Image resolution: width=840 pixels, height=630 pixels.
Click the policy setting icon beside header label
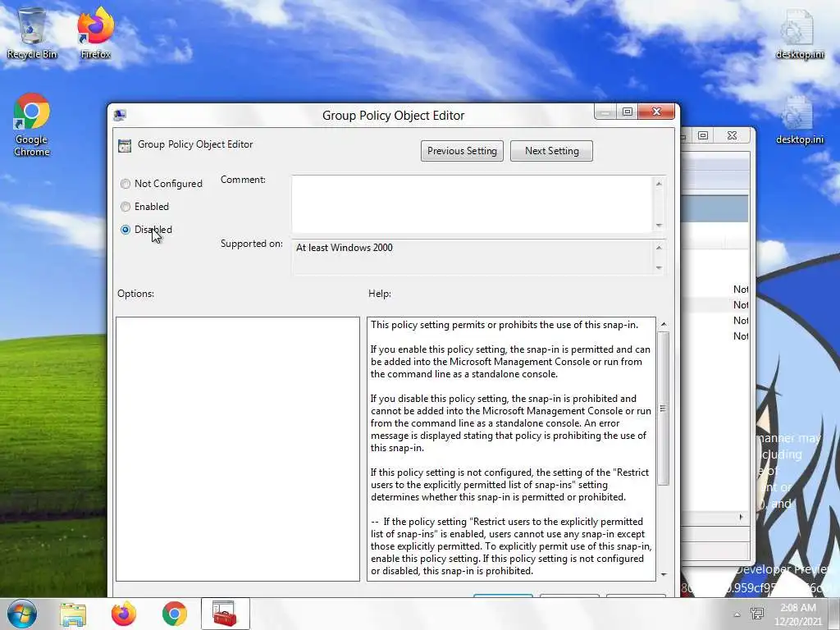(x=125, y=145)
